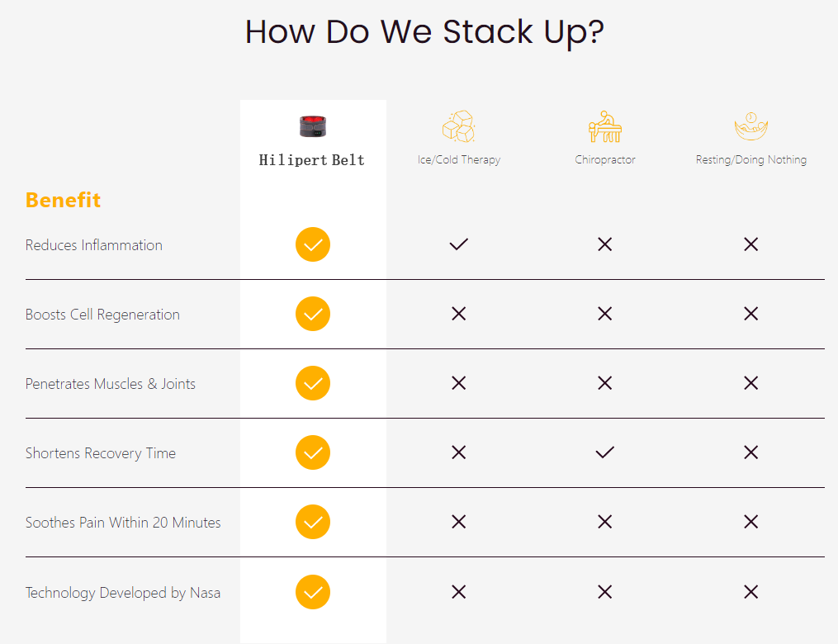Click the orange Benefit heading
The height and width of the screenshot is (644, 838).
pyautogui.click(x=63, y=200)
